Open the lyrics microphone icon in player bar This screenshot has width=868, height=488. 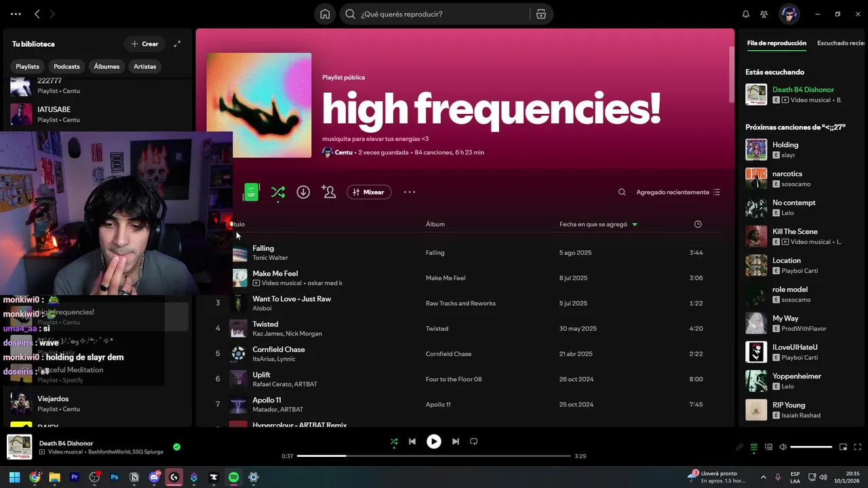click(740, 447)
